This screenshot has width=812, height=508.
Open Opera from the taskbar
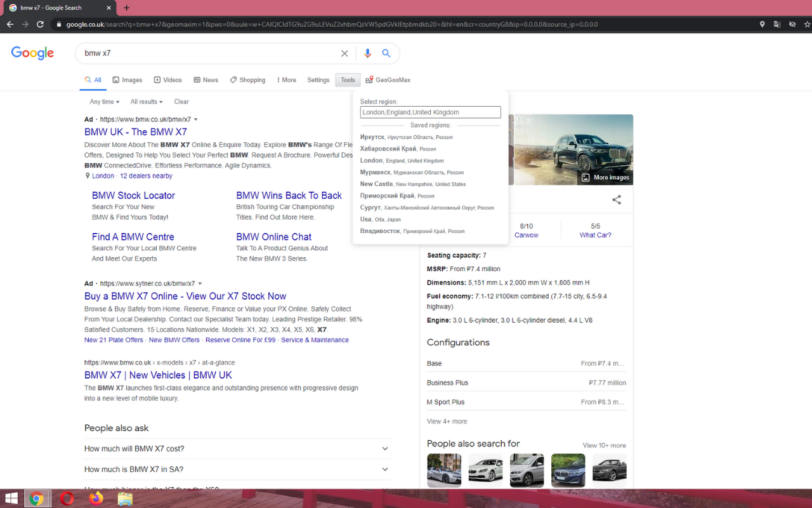67,498
